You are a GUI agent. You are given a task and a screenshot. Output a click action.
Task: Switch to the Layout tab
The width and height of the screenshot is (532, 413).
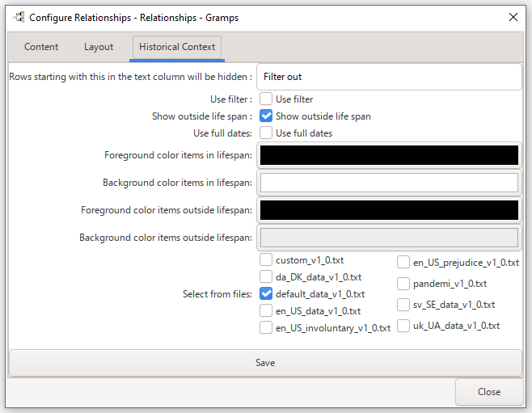tap(99, 47)
